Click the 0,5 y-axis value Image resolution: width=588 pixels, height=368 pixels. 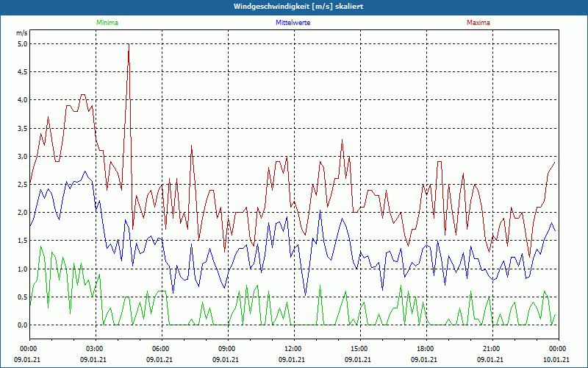coord(22,297)
